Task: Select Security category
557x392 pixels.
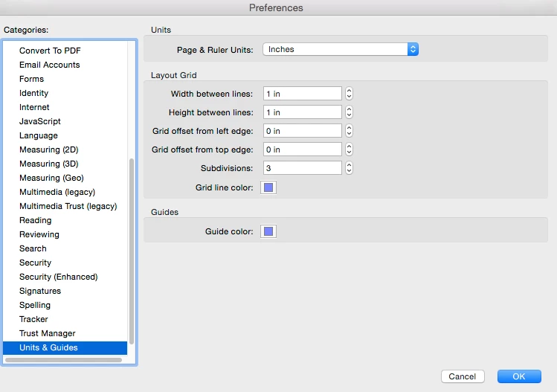Action: click(65, 263)
